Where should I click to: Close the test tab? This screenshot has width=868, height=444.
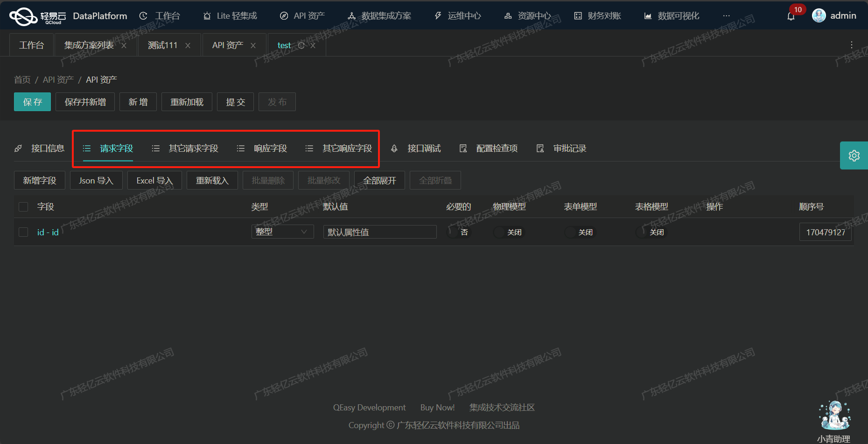point(313,45)
